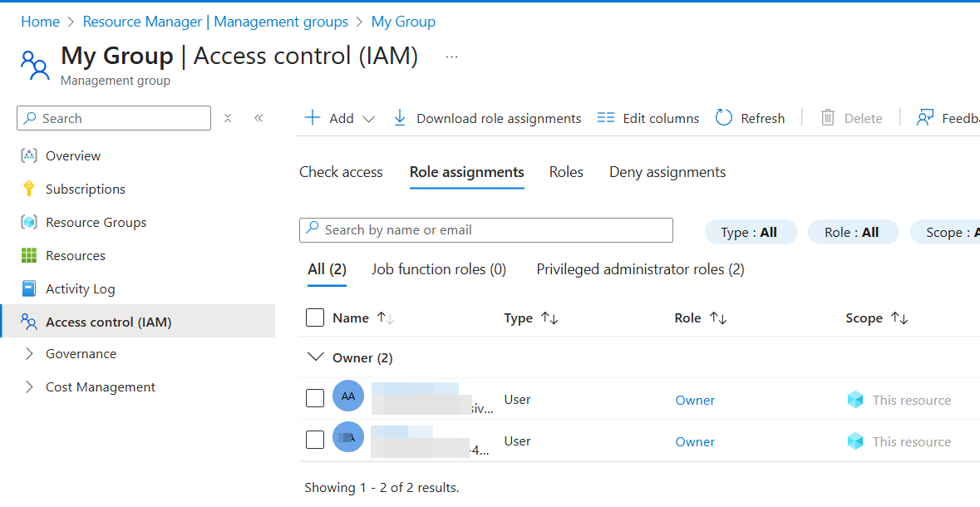Open Resource Manager | Management groups breadcrumb

point(215,22)
